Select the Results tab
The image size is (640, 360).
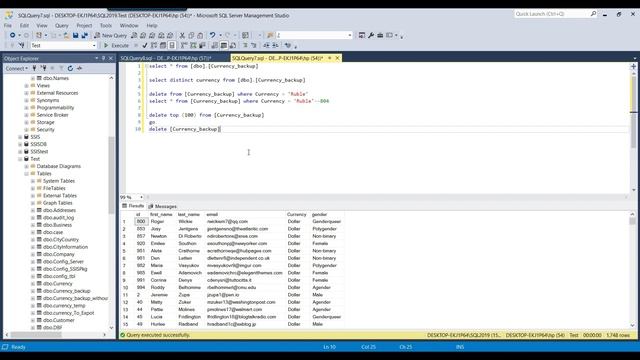click(x=133, y=206)
